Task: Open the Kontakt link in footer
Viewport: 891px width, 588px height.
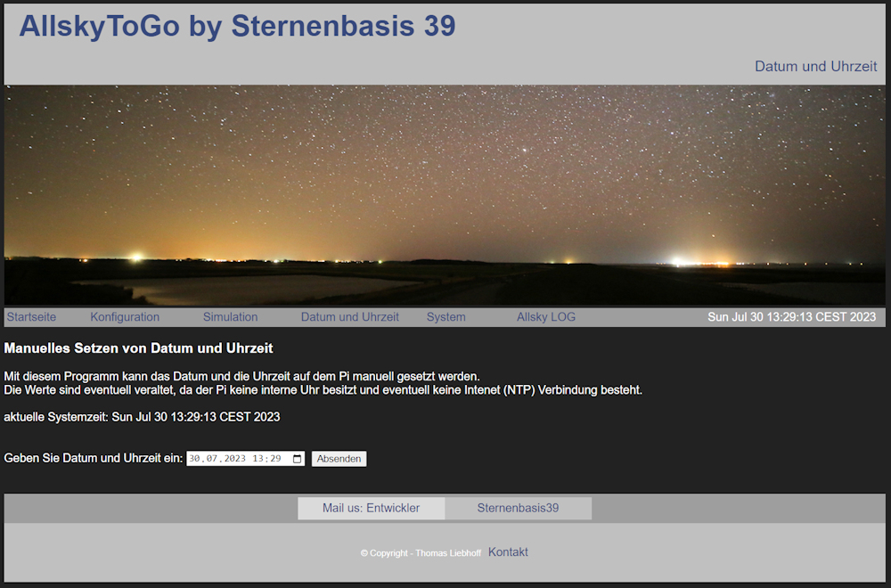Action: coord(508,552)
